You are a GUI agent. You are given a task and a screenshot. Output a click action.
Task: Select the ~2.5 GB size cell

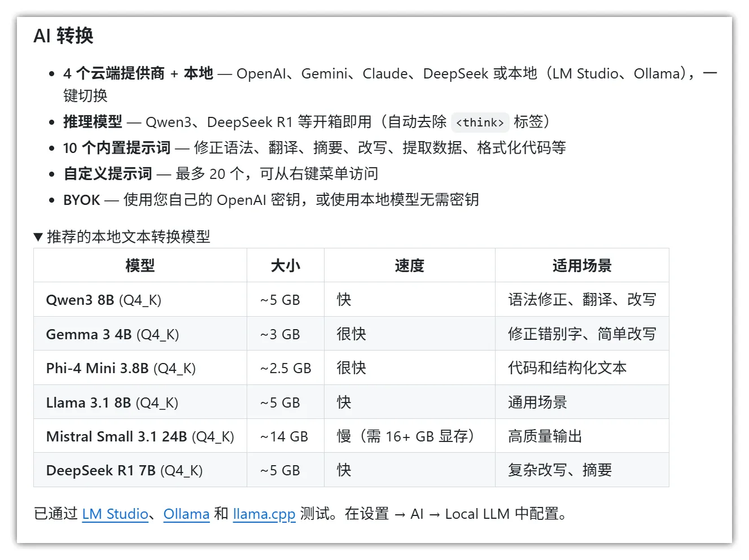point(285,368)
